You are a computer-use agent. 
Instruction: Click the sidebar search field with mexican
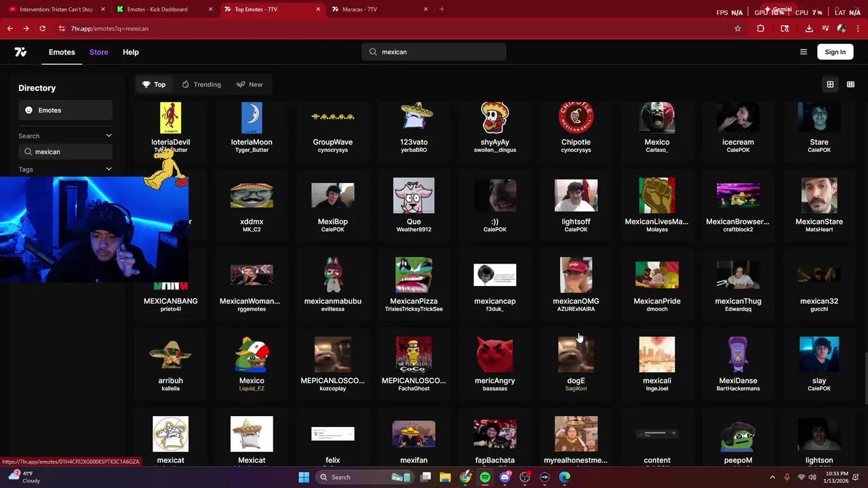point(65,152)
